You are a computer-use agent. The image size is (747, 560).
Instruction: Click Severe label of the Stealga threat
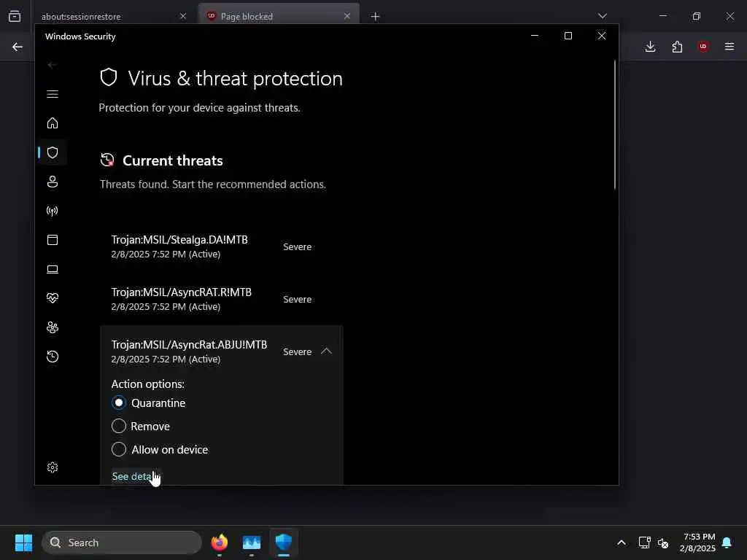click(x=298, y=246)
